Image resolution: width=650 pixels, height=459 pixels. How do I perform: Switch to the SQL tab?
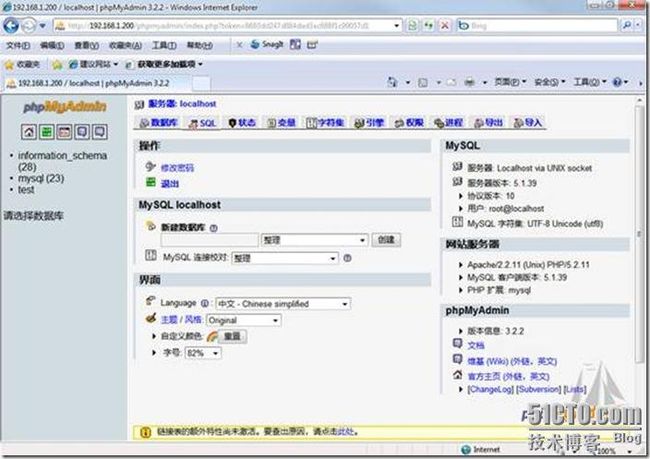203,123
